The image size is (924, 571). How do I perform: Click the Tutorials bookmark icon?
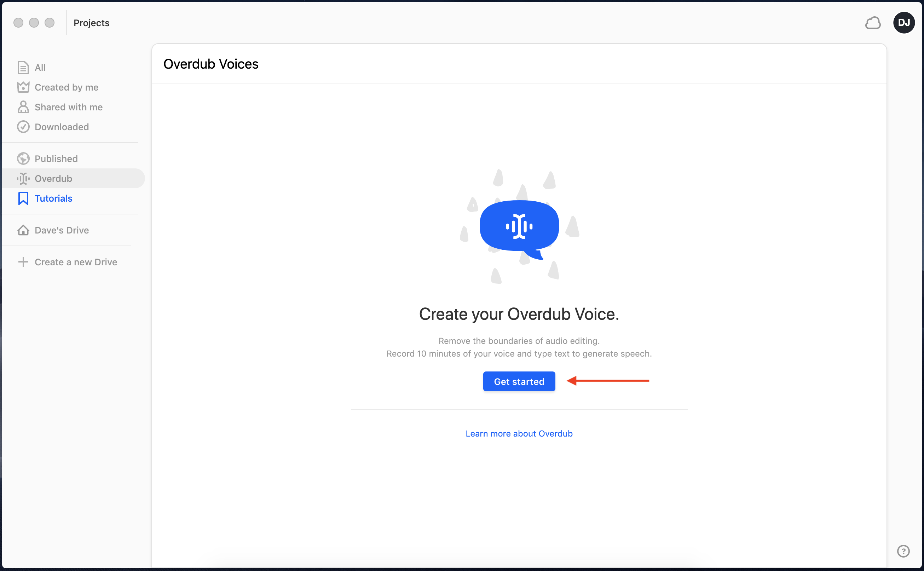pos(23,198)
